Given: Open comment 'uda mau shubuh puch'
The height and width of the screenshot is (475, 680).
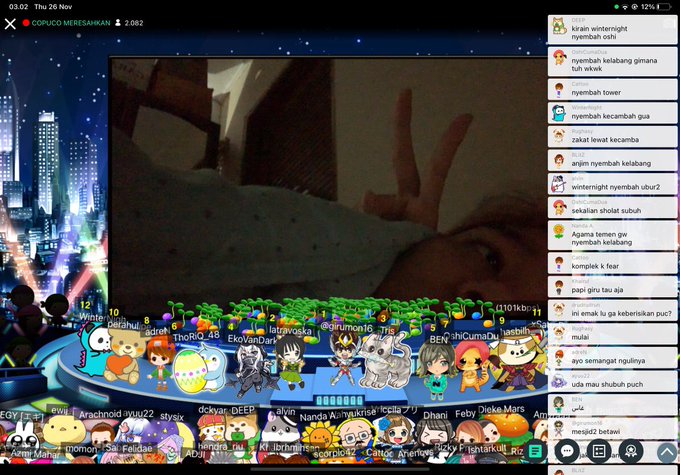Looking at the screenshot, I should [612, 381].
